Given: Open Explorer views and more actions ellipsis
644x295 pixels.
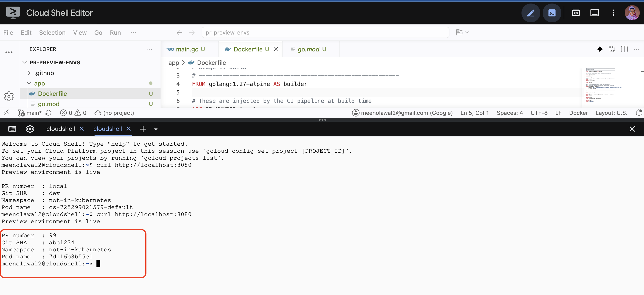Looking at the screenshot, I should (150, 49).
